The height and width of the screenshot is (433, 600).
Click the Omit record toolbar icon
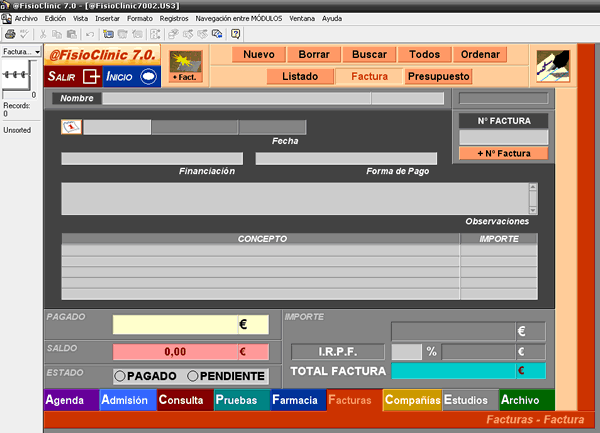[188, 34]
